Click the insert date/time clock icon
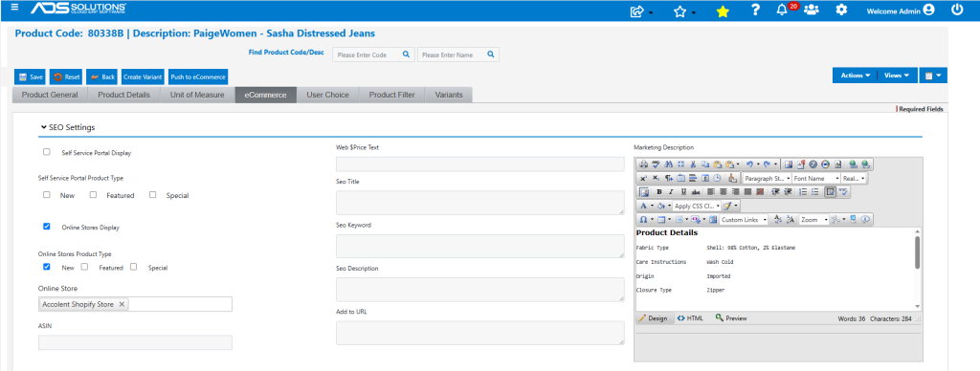Image resolution: width=980 pixels, height=371 pixels. tap(717, 179)
